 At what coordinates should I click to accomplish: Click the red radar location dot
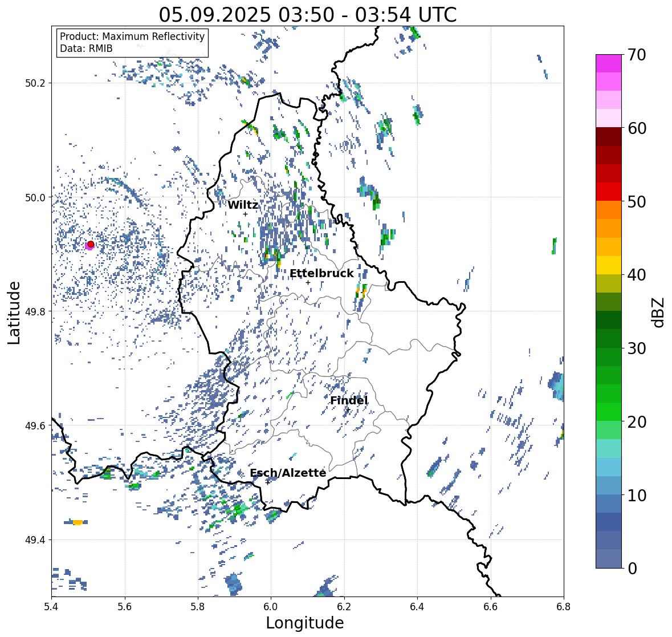point(91,244)
